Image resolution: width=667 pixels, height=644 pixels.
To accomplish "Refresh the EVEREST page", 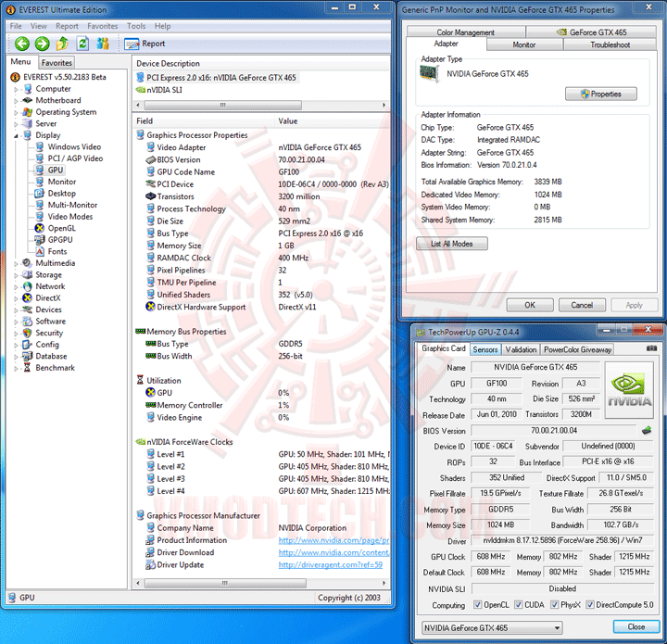I will 82,44.
